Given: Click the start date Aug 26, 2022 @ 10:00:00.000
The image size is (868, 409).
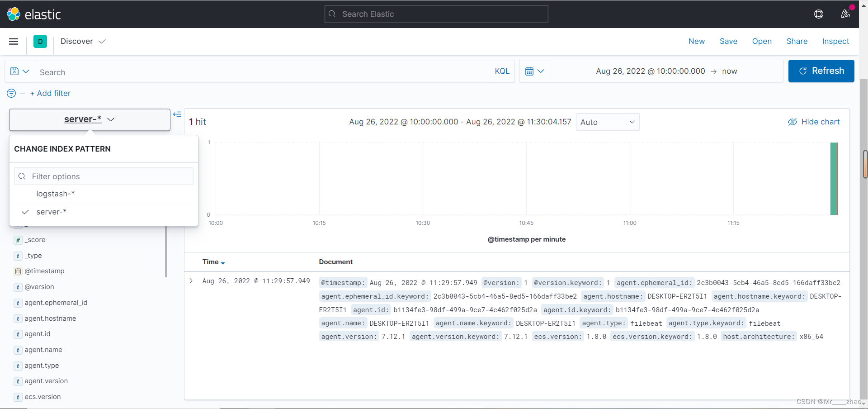Looking at the screenshot, I should click(650, 71).
